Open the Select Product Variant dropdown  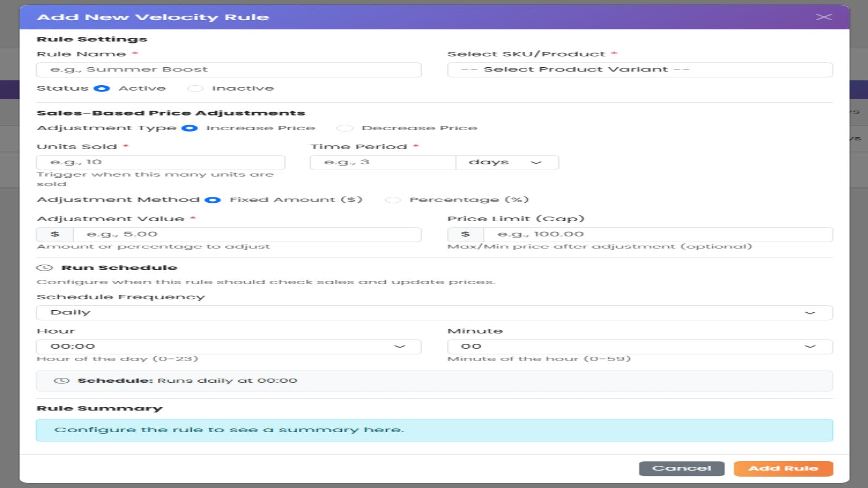tap(640, 70)
